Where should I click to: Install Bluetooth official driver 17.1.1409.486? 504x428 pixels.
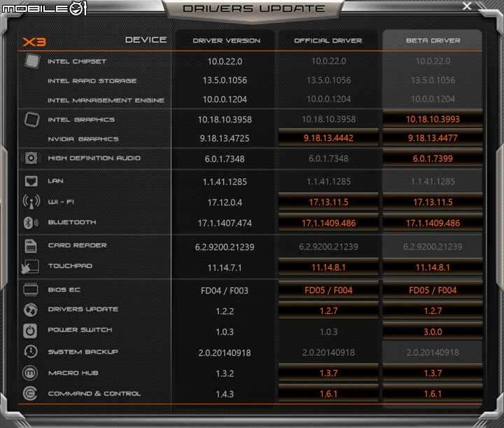click(328, 223)
